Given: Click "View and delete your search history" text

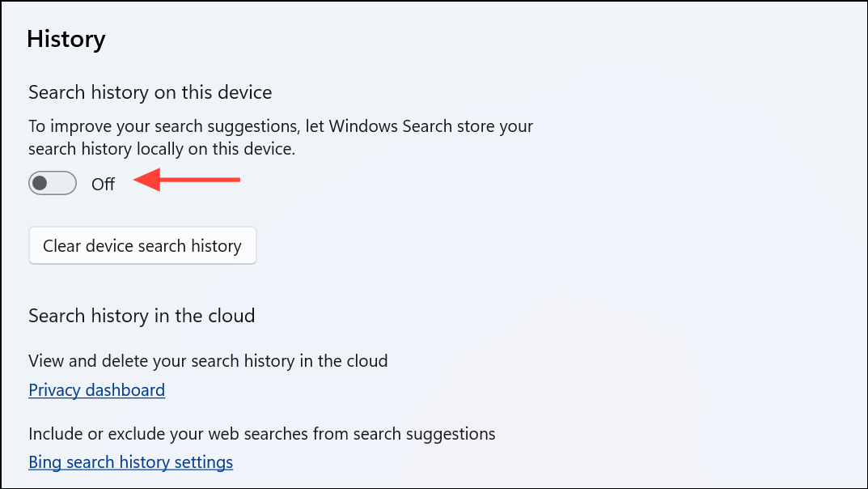Looking at the screenshot, I should click(x=208, y=361).
